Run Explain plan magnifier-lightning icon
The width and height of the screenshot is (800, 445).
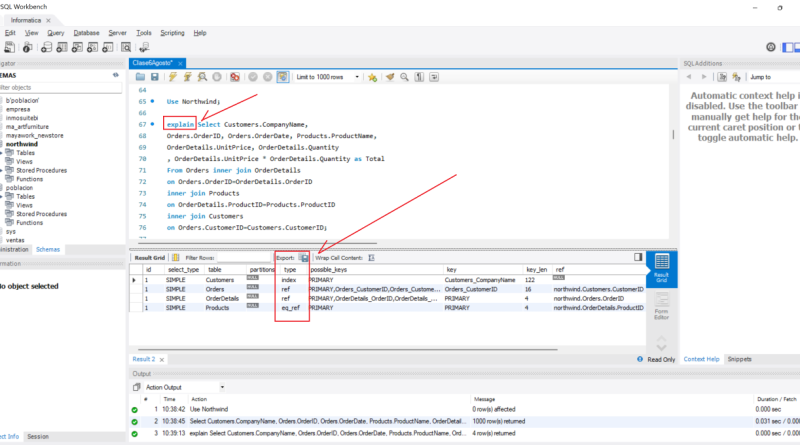[202, 77]
